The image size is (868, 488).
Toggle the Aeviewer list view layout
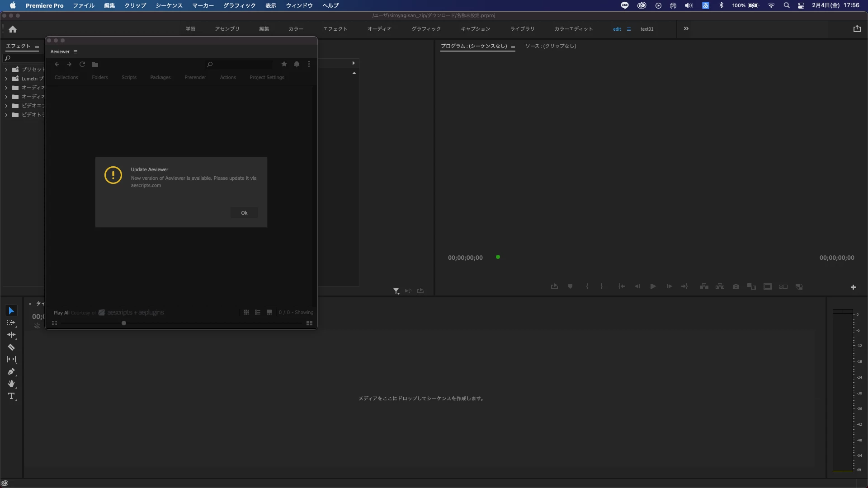(x=258, y=312)
